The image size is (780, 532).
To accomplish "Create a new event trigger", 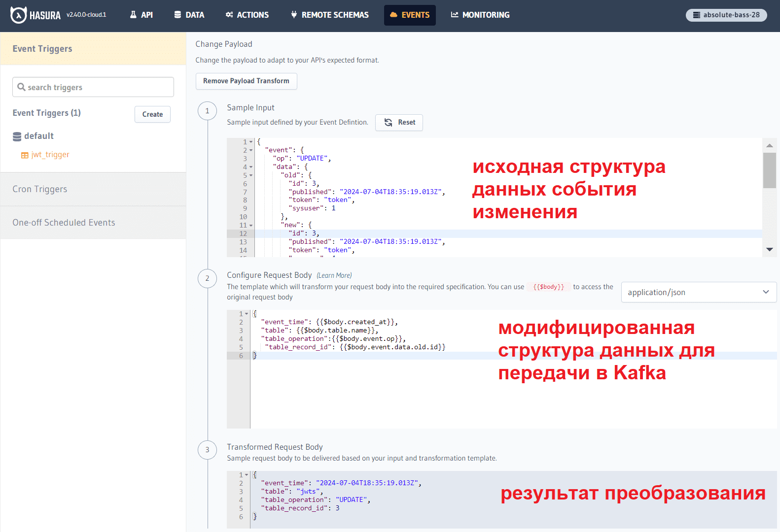I will tap(152, 114).
